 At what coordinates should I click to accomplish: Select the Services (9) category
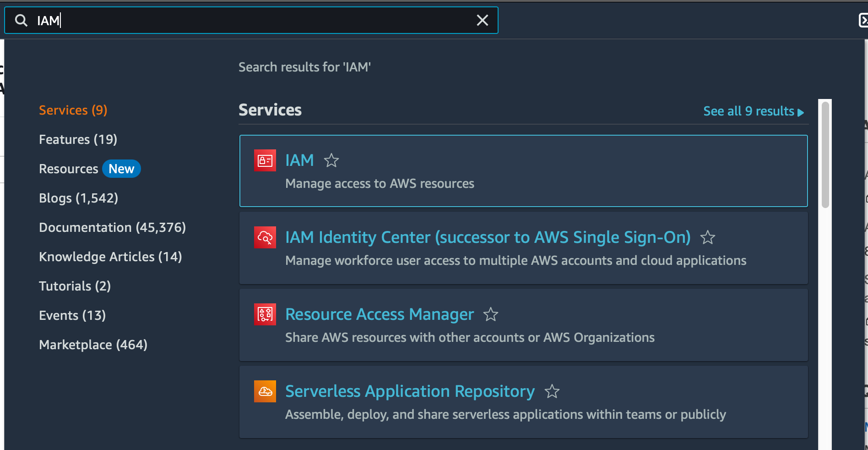coord(73,110)
